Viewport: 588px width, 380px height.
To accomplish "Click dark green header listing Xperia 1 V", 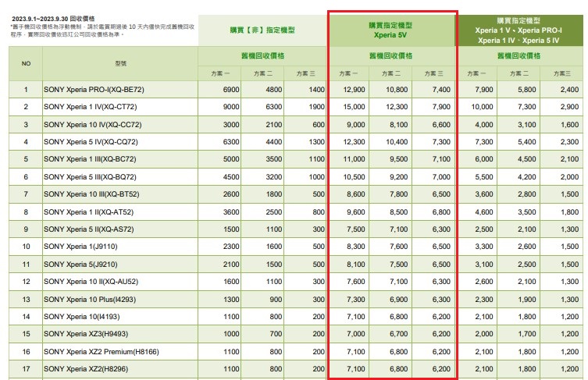I will tap(519, 30).
